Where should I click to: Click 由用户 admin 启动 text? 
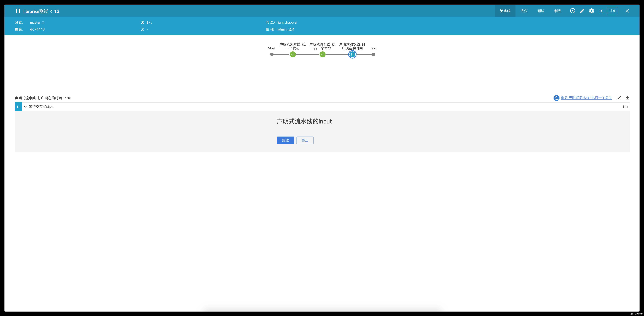point(280,29)
